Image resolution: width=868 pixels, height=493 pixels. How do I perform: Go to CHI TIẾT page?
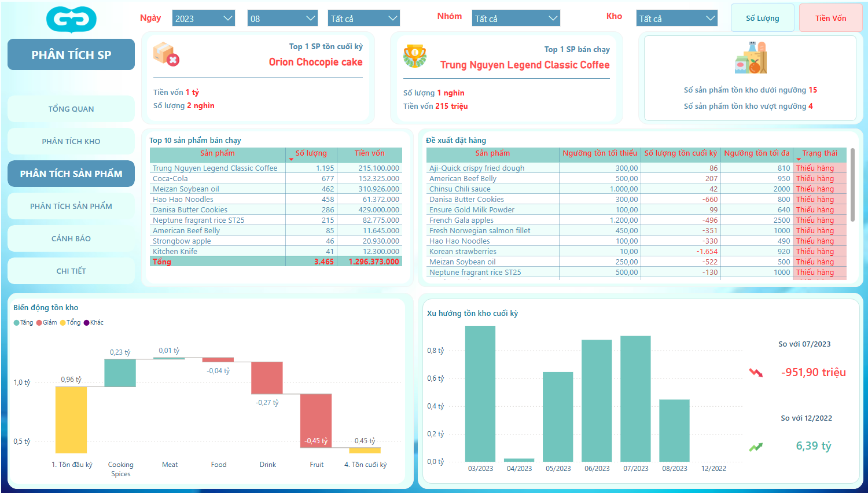pyautogui.click(x=71, y=271)
